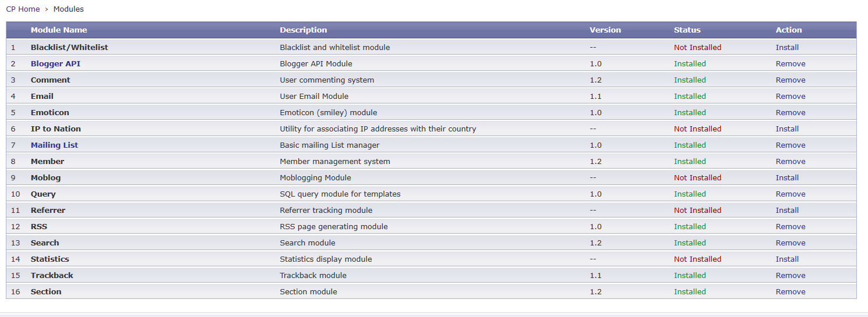This screenshot has height=317, width=868.
Task: Remove the Email module
Action: coord(791,96)
